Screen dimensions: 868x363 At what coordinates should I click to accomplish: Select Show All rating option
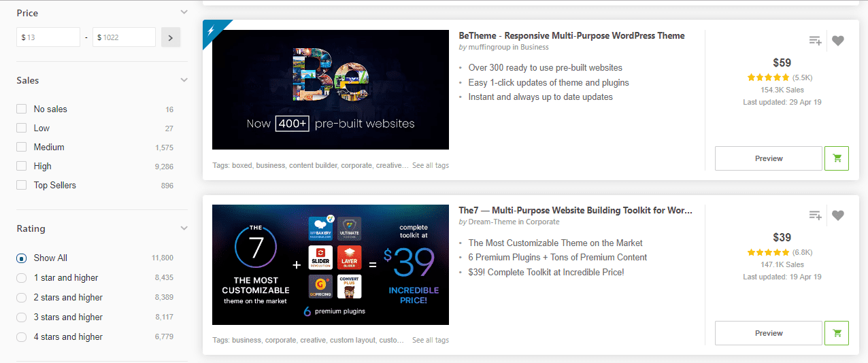coord(22,258)
